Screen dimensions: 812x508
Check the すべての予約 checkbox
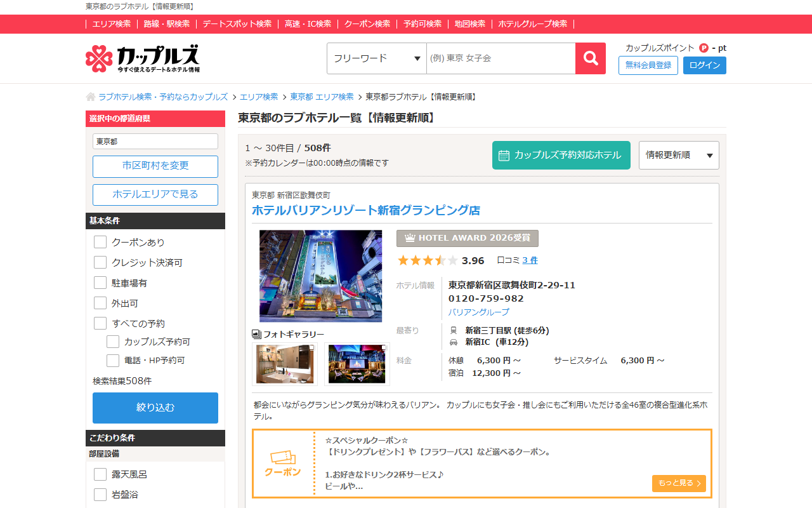pyautogui.click(x=100, y=323)
